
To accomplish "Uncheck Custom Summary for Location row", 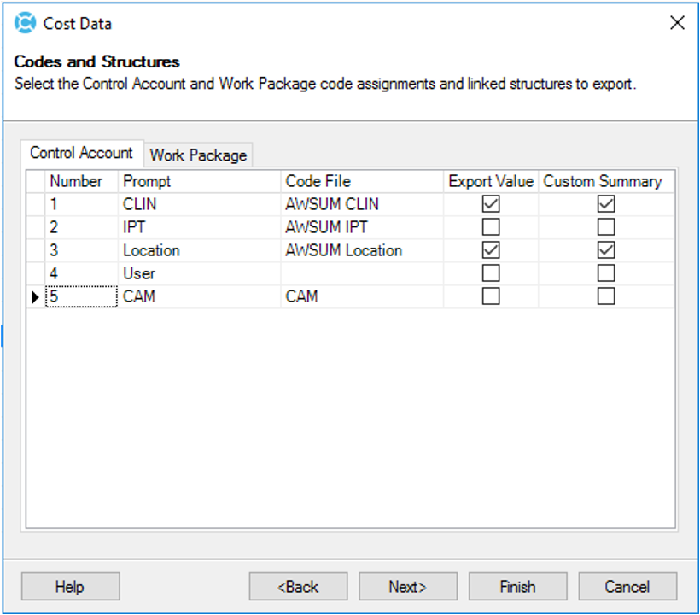I will tap(605, 249).
